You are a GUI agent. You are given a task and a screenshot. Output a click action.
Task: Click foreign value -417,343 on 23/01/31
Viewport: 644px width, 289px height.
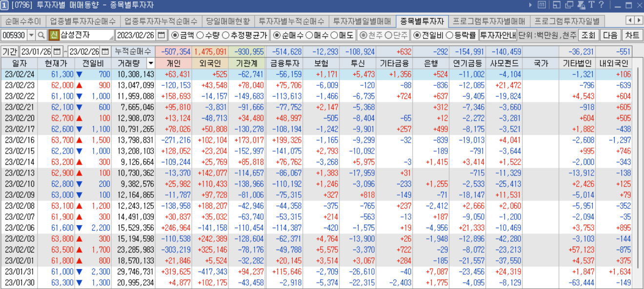[x=210, y=272]
